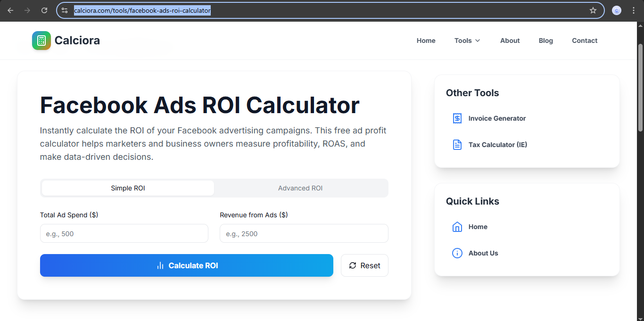Open the Tools dropdown in the navbar

467,41
